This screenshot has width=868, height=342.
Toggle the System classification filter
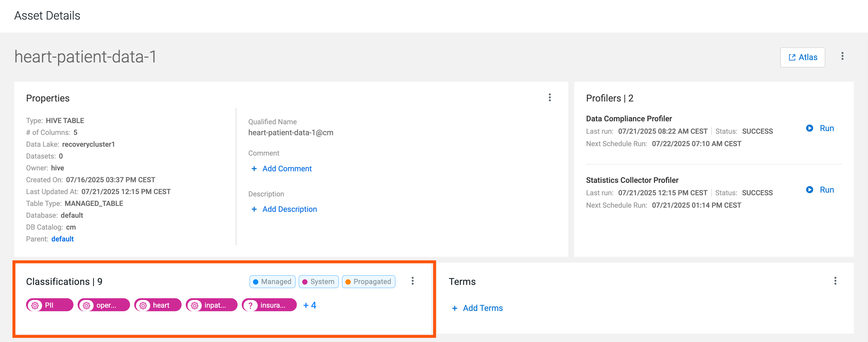click(x=318, y=282)
